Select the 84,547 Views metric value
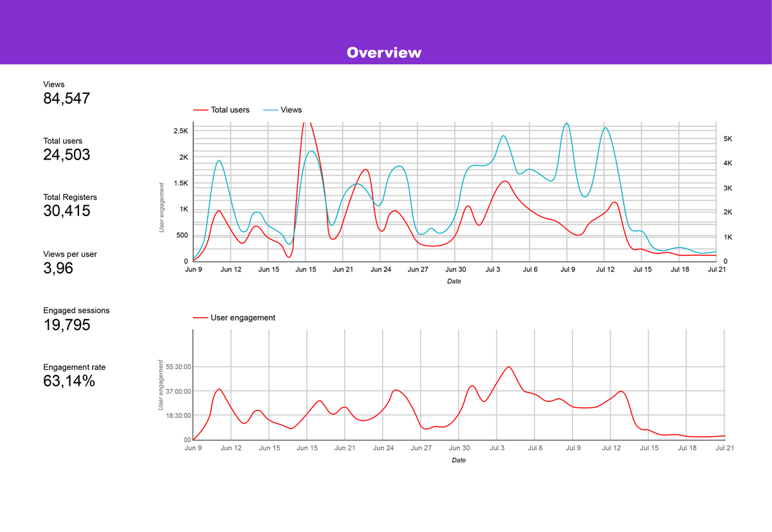The image size is (772, 532). coord(66,98)
